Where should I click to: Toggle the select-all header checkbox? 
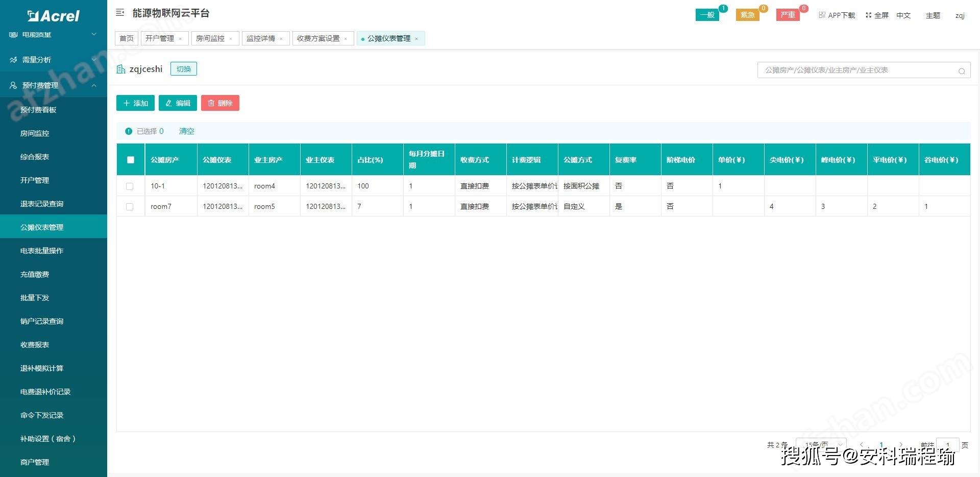131,160
